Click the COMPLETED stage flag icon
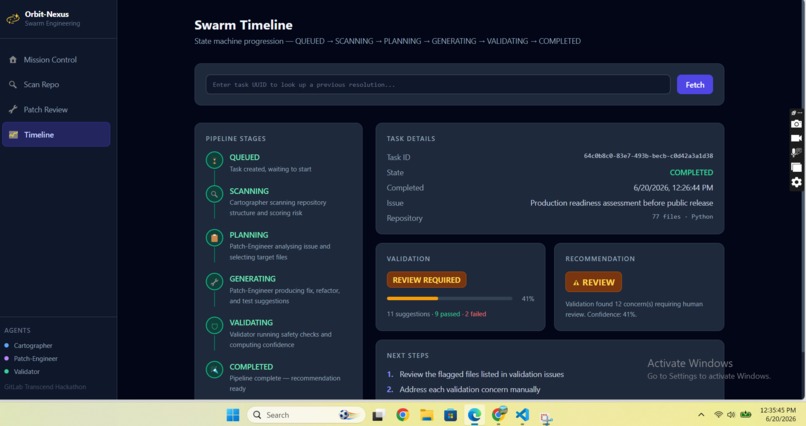This screenshot has width=806, height=426. (x=214, y=369)
